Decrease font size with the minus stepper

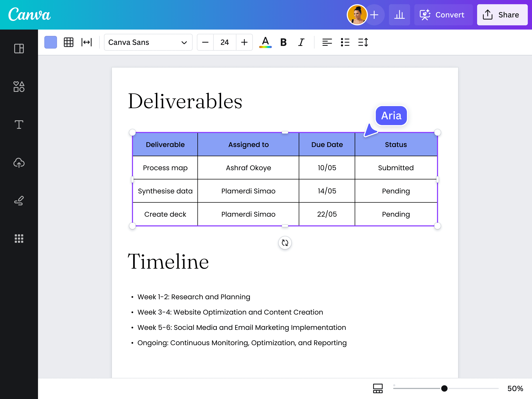tap(205, 42)
